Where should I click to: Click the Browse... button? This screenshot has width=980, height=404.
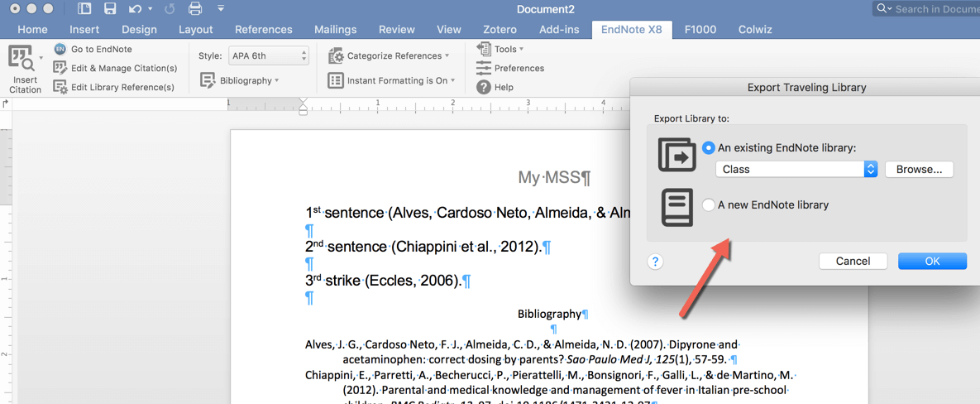pos(920,169)
